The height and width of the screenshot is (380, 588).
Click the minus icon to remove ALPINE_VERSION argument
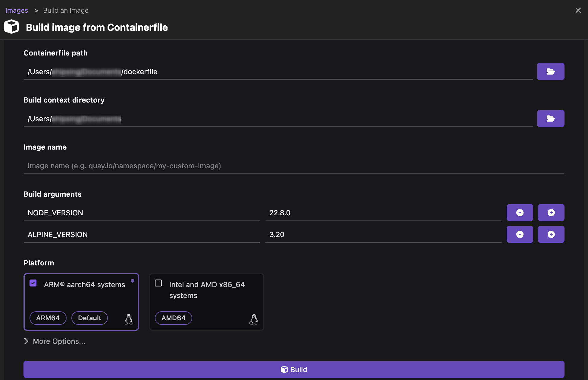click(520, 234)
